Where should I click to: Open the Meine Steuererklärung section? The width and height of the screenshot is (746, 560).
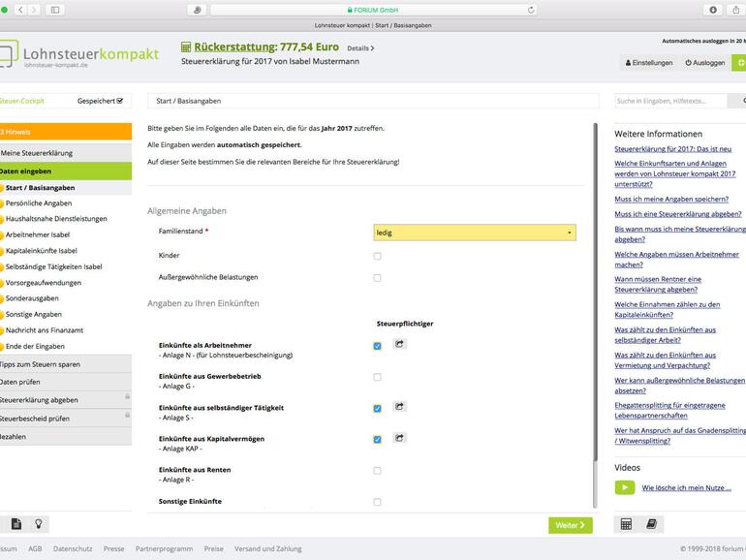[x=66, y=153]
